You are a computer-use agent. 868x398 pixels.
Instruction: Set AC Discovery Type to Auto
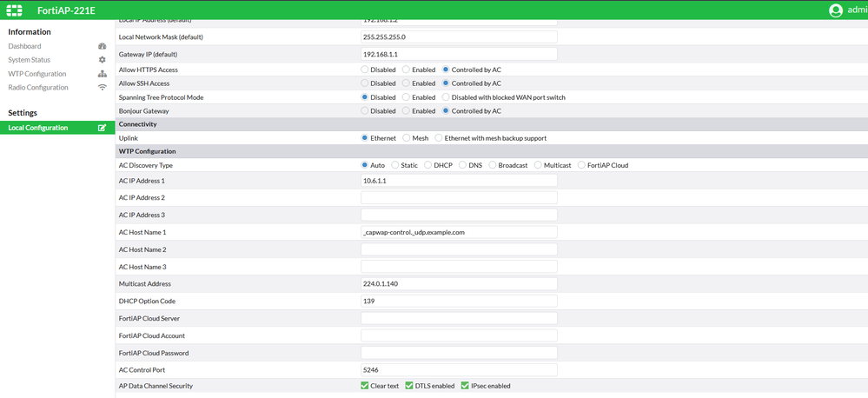(x=364, y=165)
